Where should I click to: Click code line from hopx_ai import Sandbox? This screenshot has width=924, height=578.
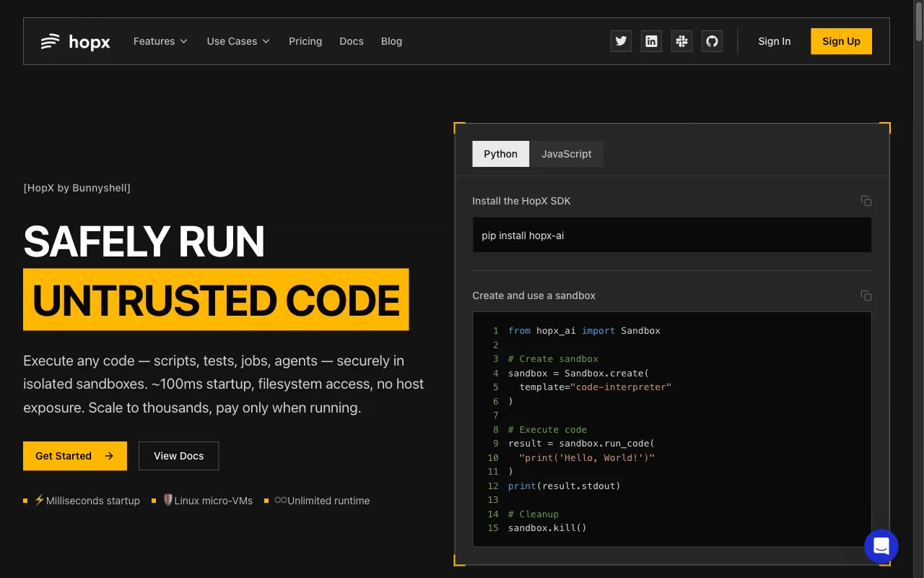[584, 331]
